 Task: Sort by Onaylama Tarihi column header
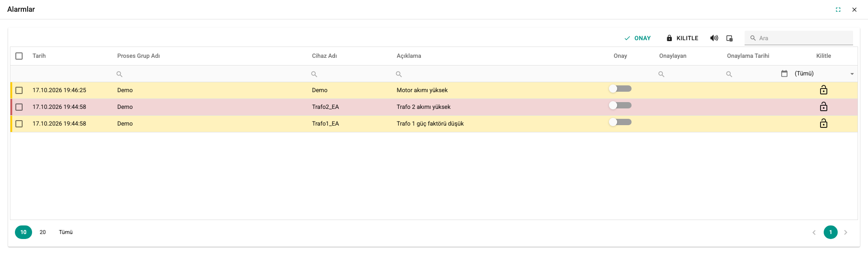(x=748, y=56)
